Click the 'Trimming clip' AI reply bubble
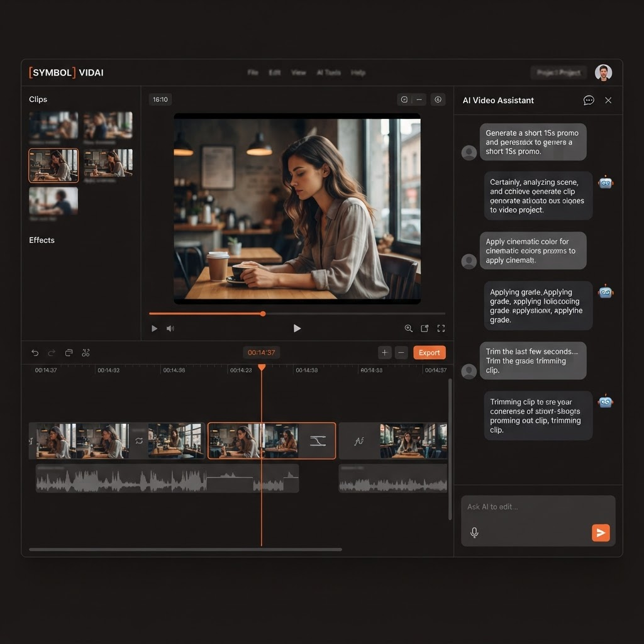Image resolution: width=644 pixels, height=644 pixels. (538, 416)
